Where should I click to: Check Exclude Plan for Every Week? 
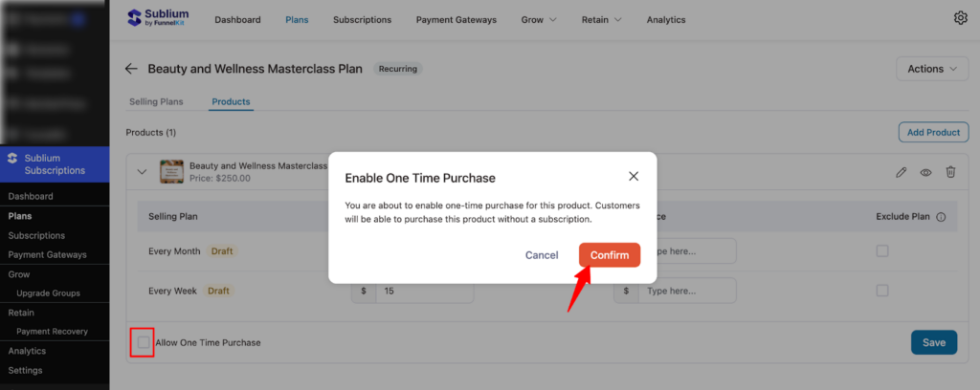[882, 291]
